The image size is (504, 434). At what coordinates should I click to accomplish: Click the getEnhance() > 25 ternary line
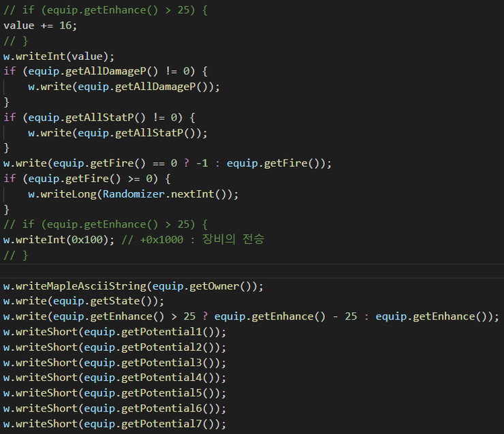pos(251,317)
